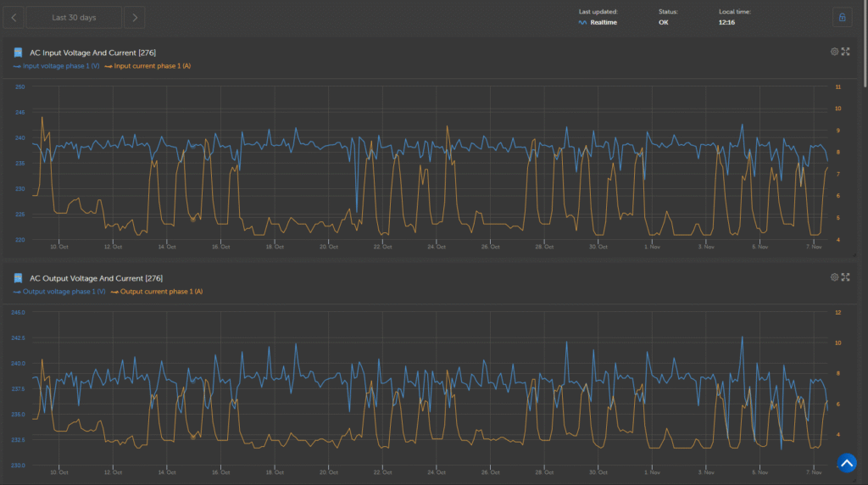Image resolution: width=868 pixels, height=485 pixels.
Task: Click the device icon beside AC Output title
Action: (x=18, y=278)
